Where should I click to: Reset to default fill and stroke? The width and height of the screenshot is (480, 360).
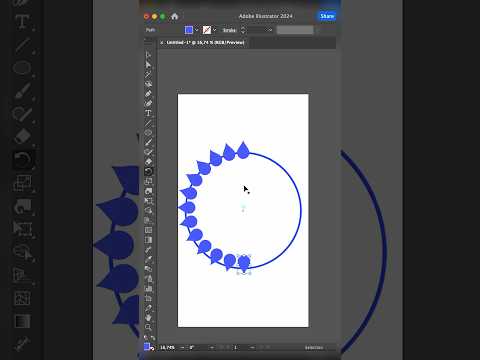point(146,338)
